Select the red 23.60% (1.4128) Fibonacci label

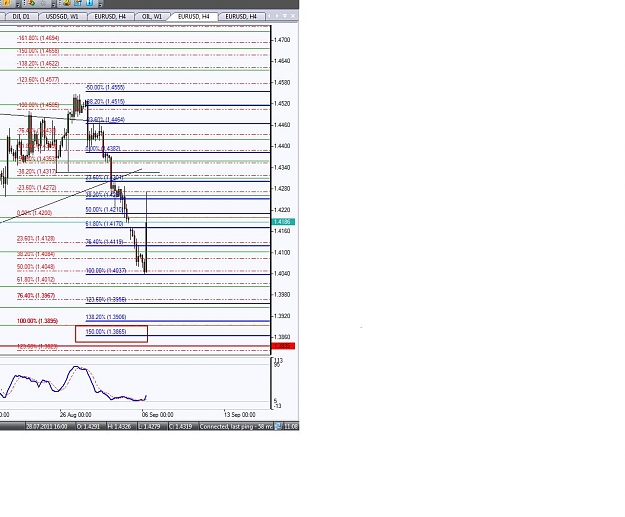click(x=36, y=238)
